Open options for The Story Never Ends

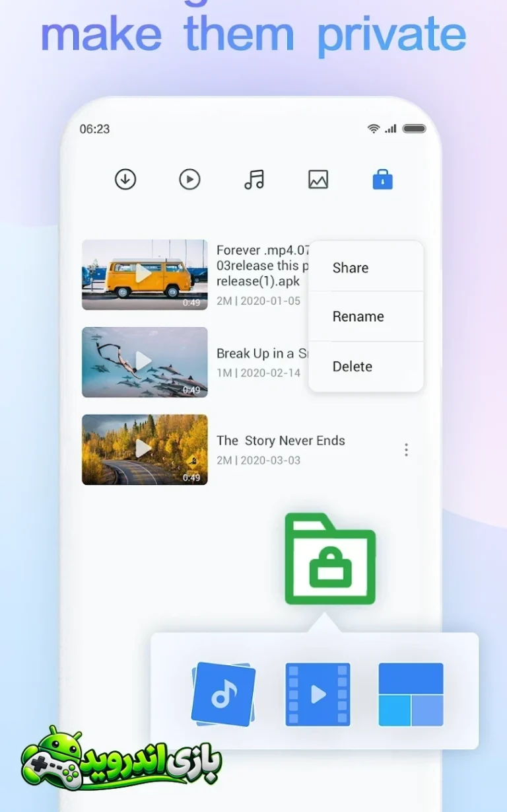click(x=406, y=450)
